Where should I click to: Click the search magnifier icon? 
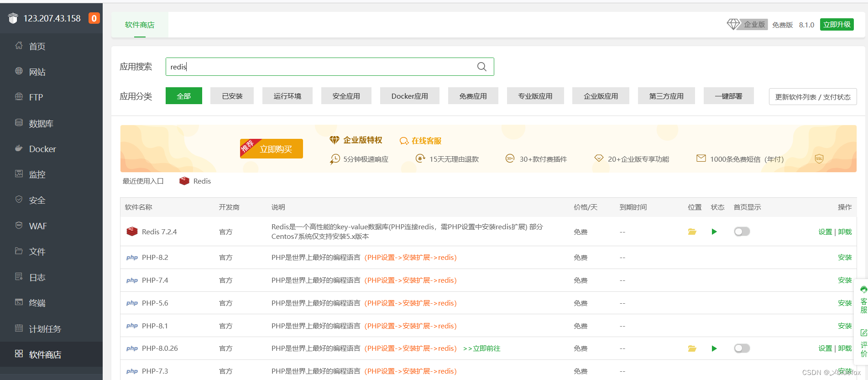481,67
